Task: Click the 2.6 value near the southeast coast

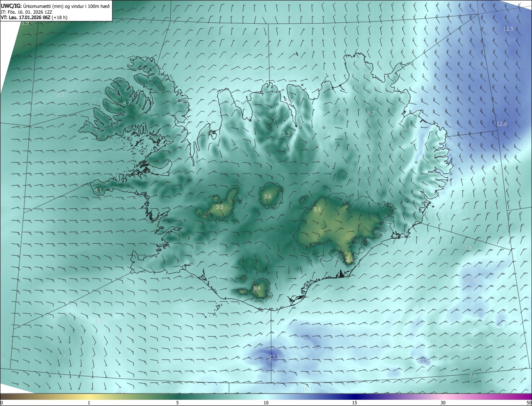Action: pos(349,260)
